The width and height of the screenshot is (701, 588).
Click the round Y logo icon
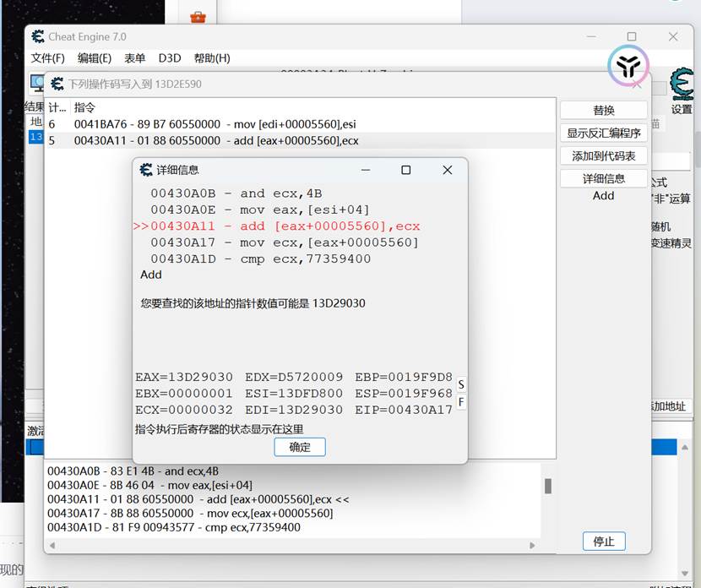click(628, 65)
